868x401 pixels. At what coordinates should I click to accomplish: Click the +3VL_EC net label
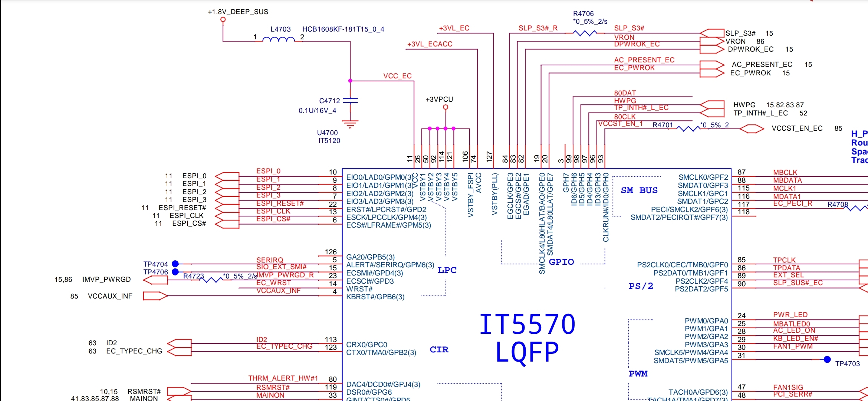[454, 28]
